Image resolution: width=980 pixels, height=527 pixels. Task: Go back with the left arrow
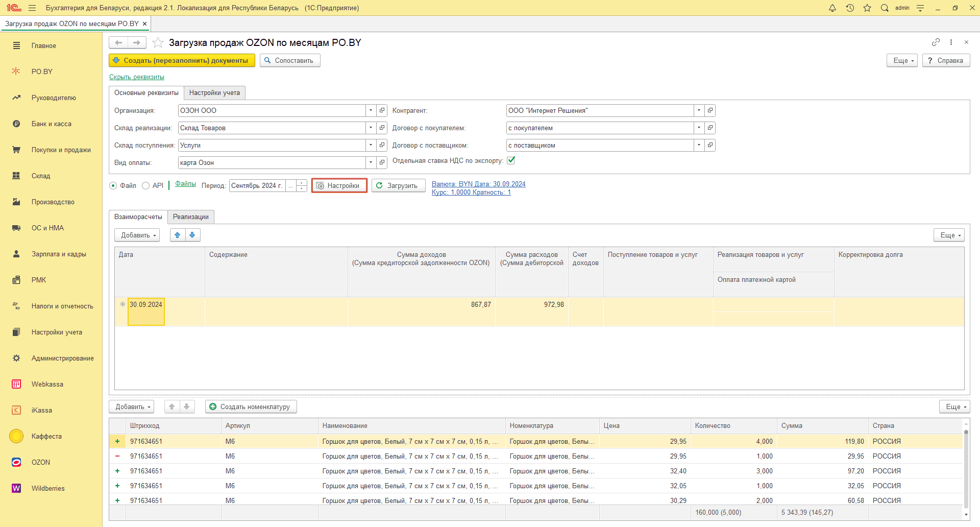(118, 42)
